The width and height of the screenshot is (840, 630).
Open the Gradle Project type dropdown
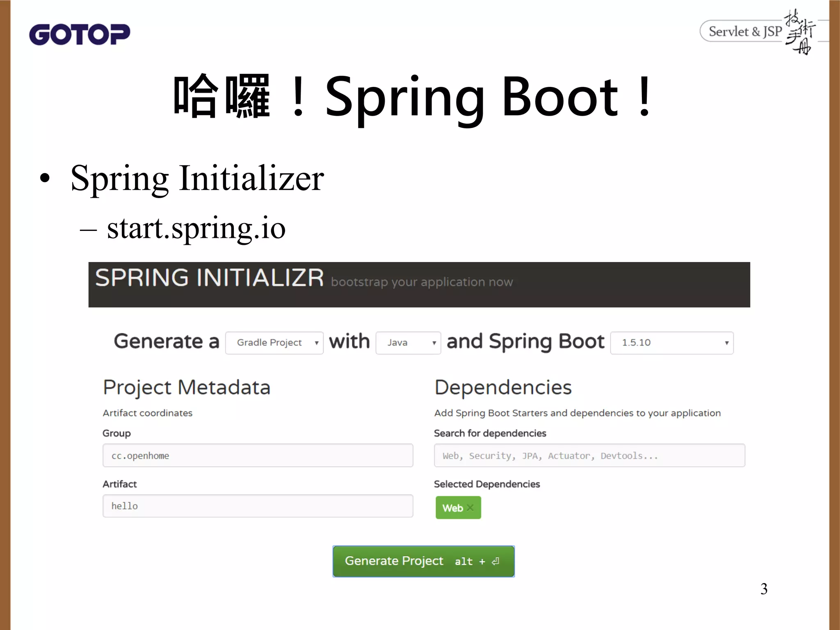[x=274, y=343]
